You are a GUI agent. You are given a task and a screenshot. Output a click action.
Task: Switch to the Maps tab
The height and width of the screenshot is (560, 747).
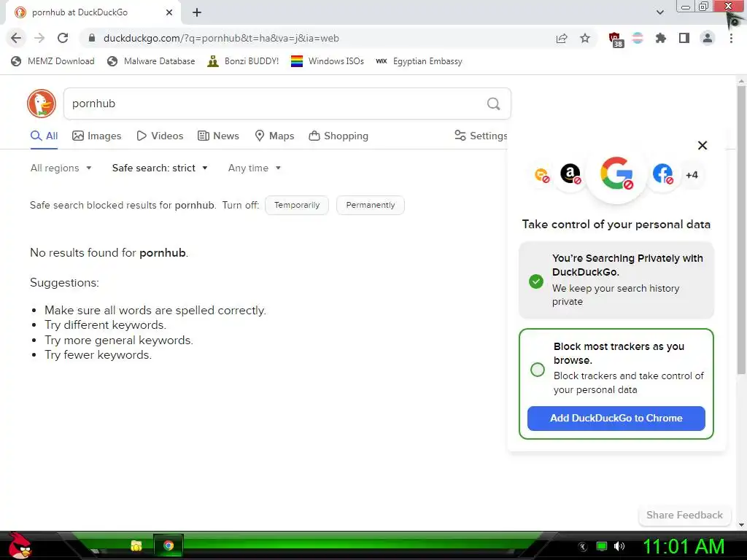click(x=274, y=136)
